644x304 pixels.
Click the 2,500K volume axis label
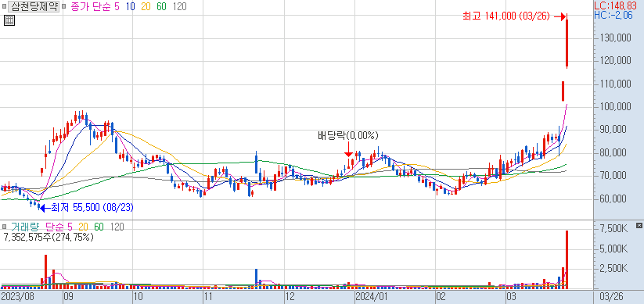614,269
